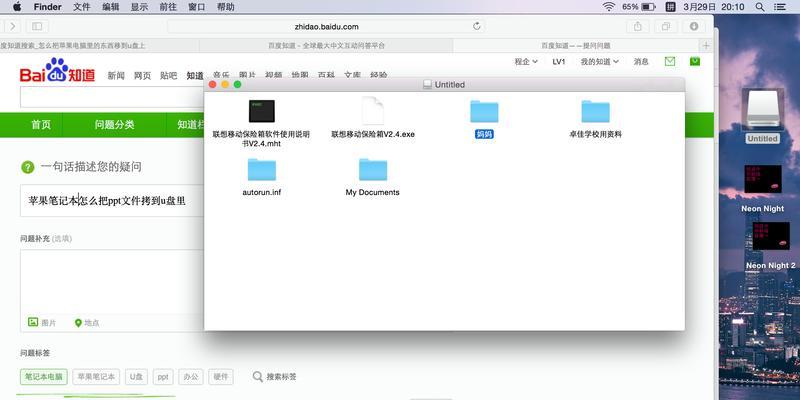Open the 前往 menu
This screenshot has width=800, height=400.
(x=168, y=7)
